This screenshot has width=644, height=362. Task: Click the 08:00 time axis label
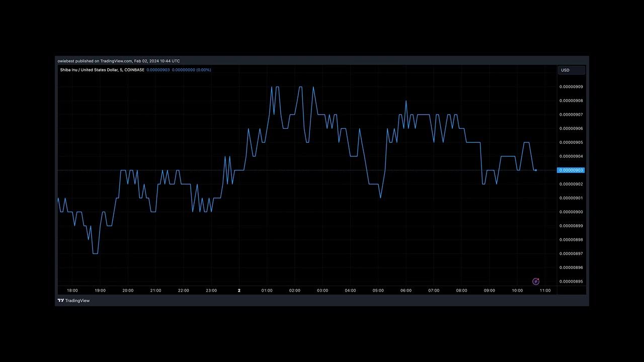pyautogui.click(x=461, y=291)
